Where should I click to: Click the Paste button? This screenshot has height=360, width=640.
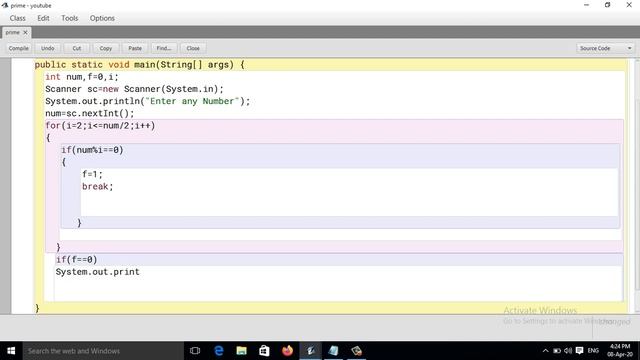[135, 48]
